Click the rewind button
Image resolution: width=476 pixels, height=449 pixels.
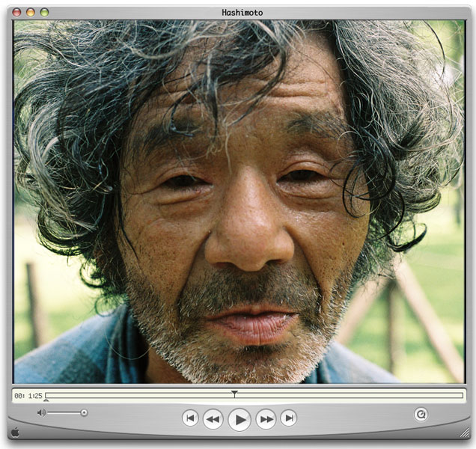213,419
